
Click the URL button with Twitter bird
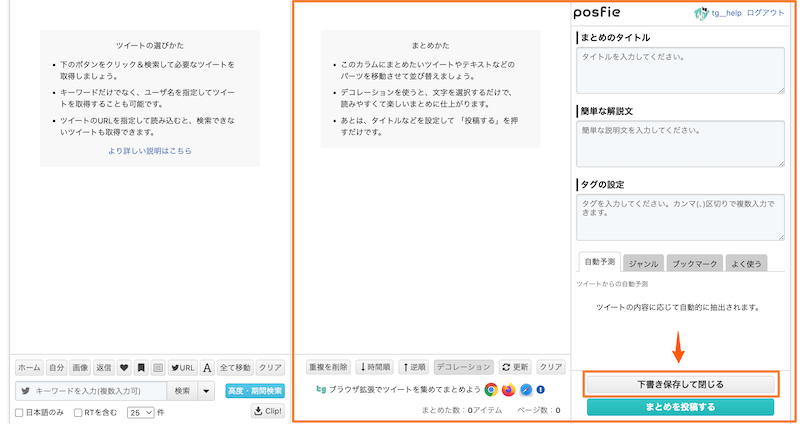pos(182,367)
